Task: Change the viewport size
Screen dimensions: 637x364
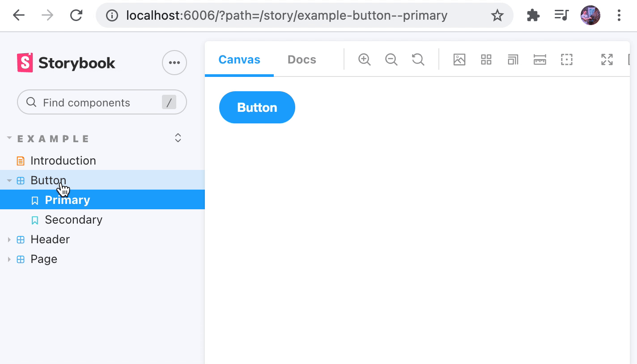Action: [513, 59]
